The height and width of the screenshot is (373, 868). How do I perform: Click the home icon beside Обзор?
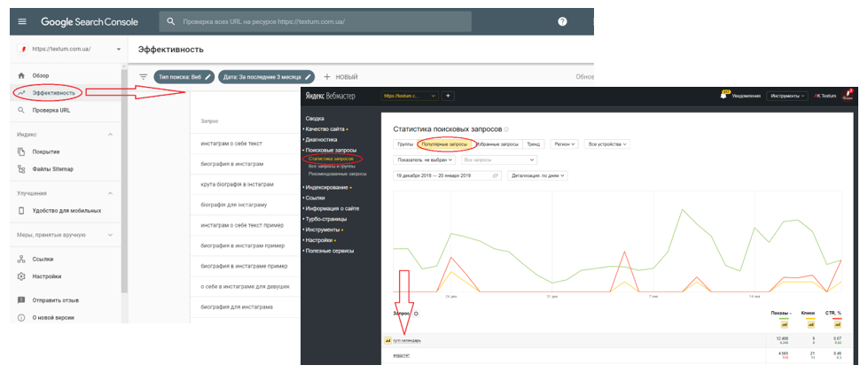21,75
